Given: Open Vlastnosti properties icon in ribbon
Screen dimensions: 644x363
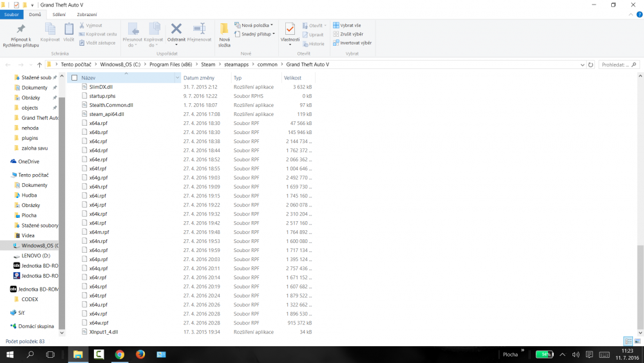Looking at the screenshot, I should coord(290,29).
